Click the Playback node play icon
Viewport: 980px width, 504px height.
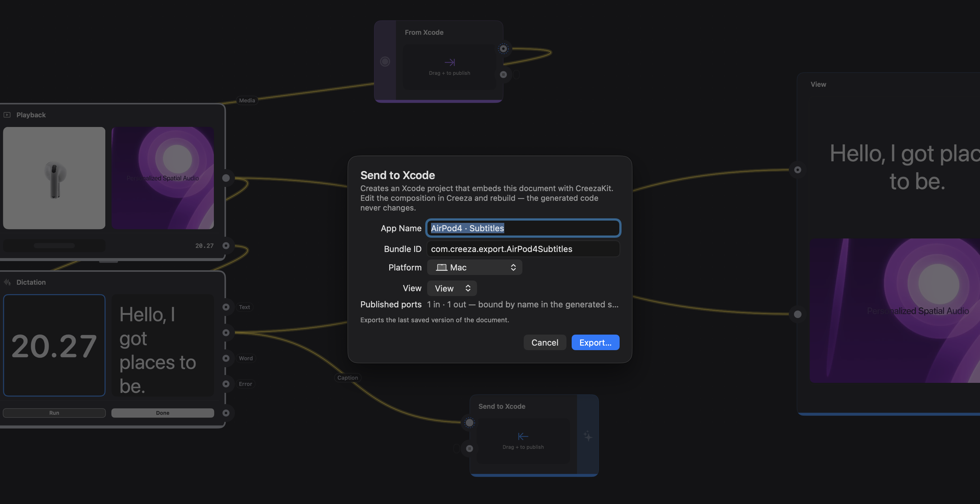[x=7, y=115]
